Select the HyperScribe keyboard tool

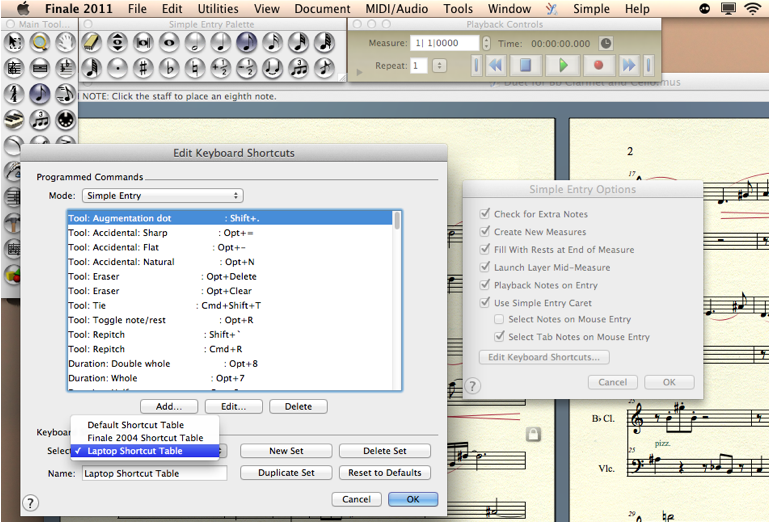(x=14, y=119)
